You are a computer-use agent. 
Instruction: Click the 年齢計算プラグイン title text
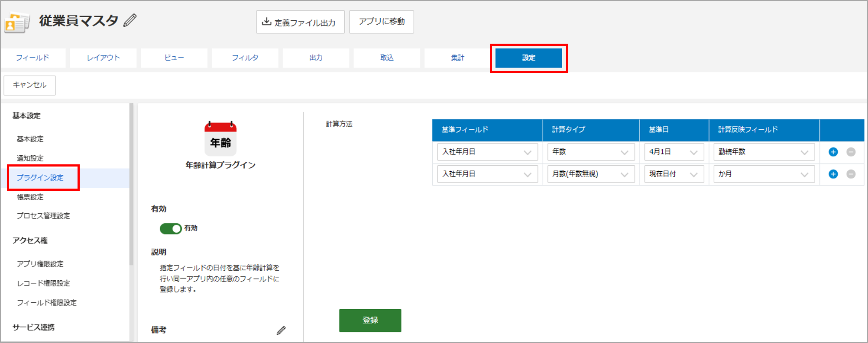[220, 165]
